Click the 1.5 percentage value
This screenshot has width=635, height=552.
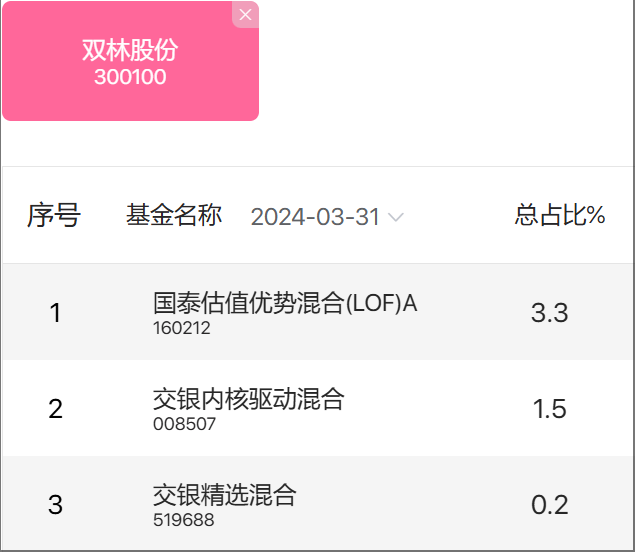coord(550,409)
